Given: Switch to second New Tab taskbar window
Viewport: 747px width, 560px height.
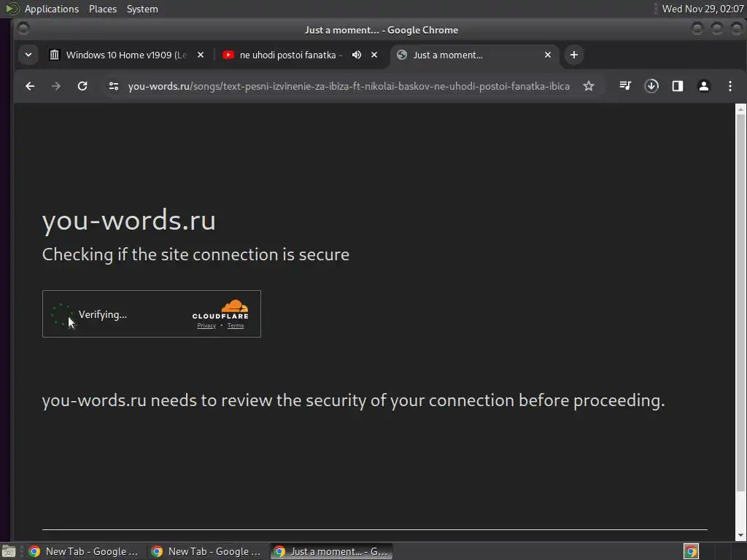Looking at the screenshot, I should tap(206, 551).
